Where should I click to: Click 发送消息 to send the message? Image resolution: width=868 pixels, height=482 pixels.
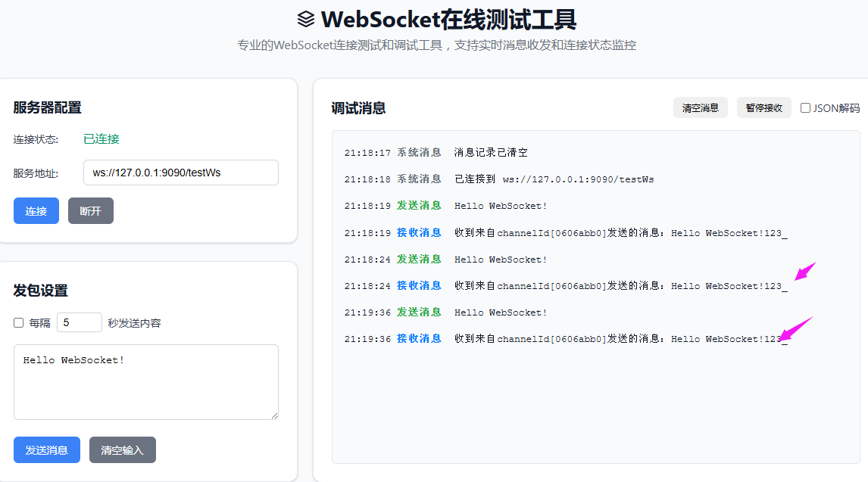pyautogui.click(x=46, y=449)
